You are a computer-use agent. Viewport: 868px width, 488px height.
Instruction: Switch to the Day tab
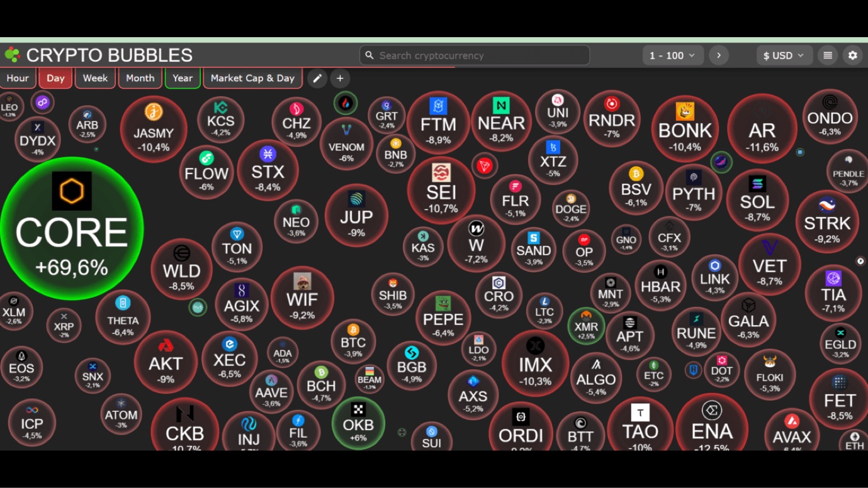[x=55, y=78]
